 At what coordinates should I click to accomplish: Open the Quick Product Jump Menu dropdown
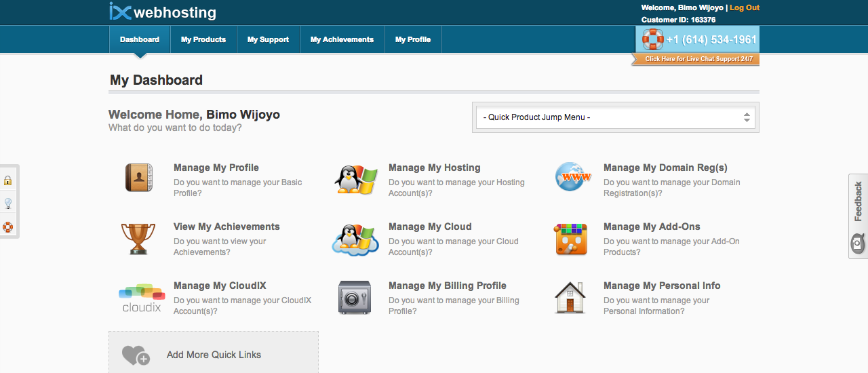pos(616,117)
